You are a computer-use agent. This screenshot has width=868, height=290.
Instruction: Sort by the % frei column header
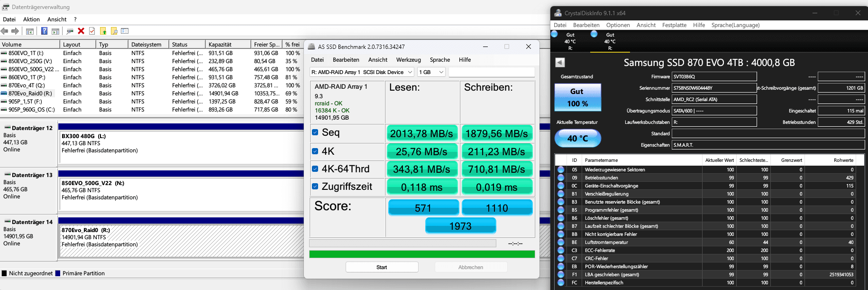pyautogui.click(x=293, y=44)
